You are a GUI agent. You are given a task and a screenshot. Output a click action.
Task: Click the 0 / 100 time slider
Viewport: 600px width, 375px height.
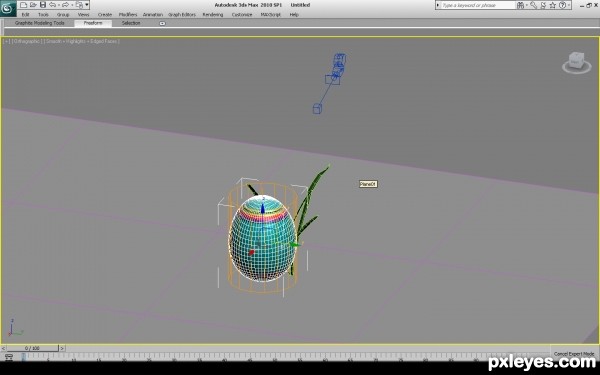(x=32, y=348)
